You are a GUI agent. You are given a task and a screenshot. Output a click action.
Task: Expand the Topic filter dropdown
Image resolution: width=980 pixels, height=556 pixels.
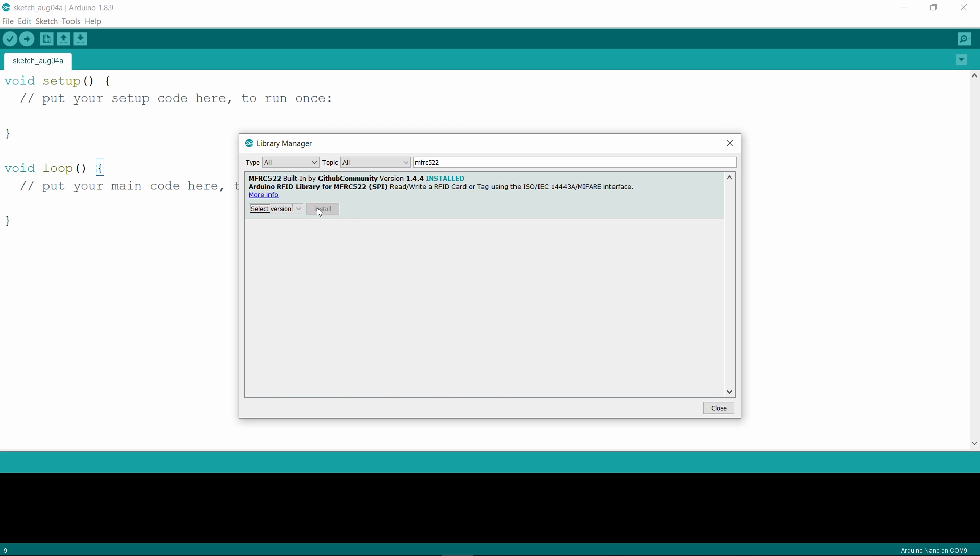pos(376,162)
